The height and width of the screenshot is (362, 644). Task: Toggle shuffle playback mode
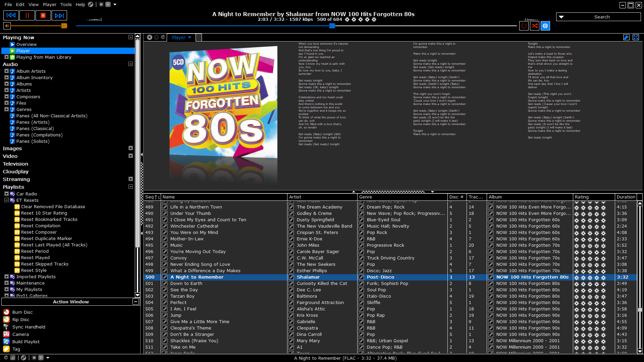(x=535, y=26)
